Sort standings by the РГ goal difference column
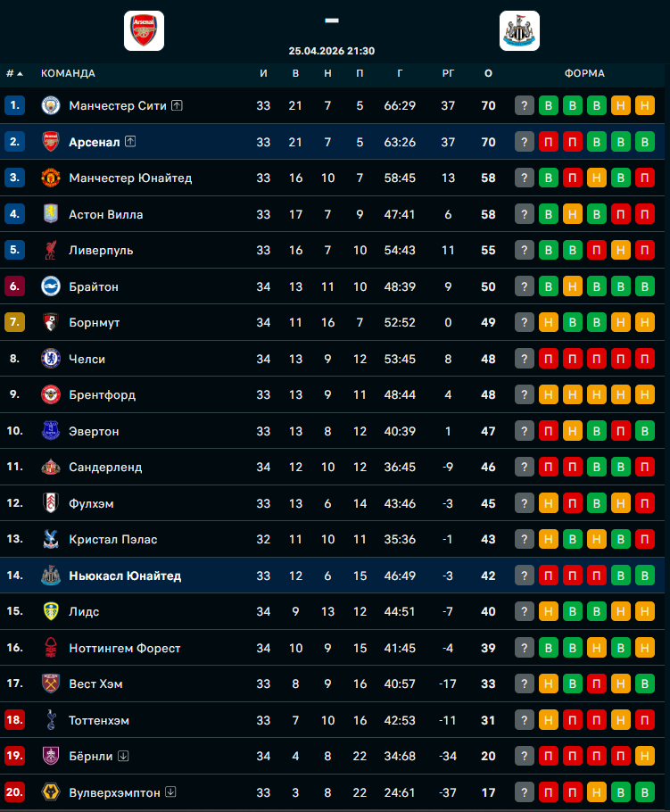Image resolution: width=670 pixels, height=812 pixels. click(448, 73)
